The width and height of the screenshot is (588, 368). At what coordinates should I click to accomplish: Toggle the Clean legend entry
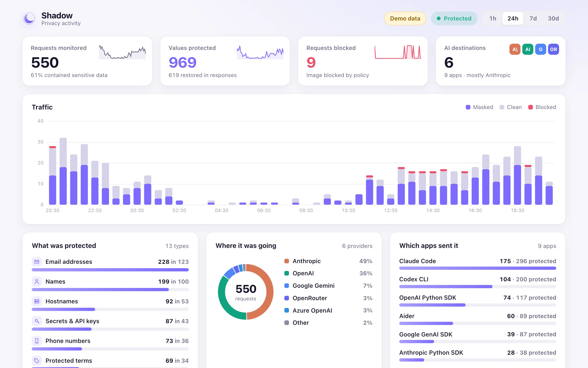click(x=511, y=107)
